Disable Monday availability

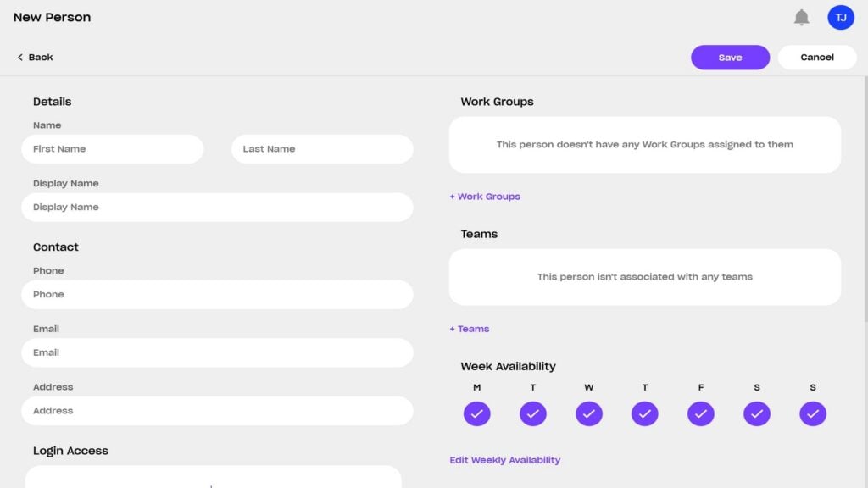[476, 414]
